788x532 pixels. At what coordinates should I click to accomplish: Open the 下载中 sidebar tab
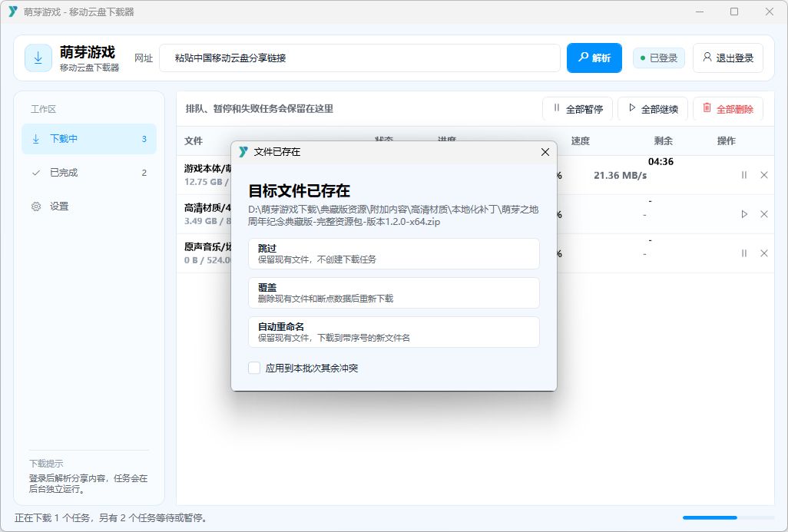[x=89, y=139]
